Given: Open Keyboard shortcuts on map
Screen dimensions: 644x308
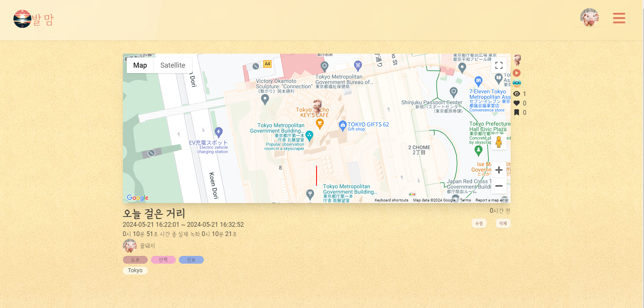Looking at the screenshot, I should [x=391, y=200].
